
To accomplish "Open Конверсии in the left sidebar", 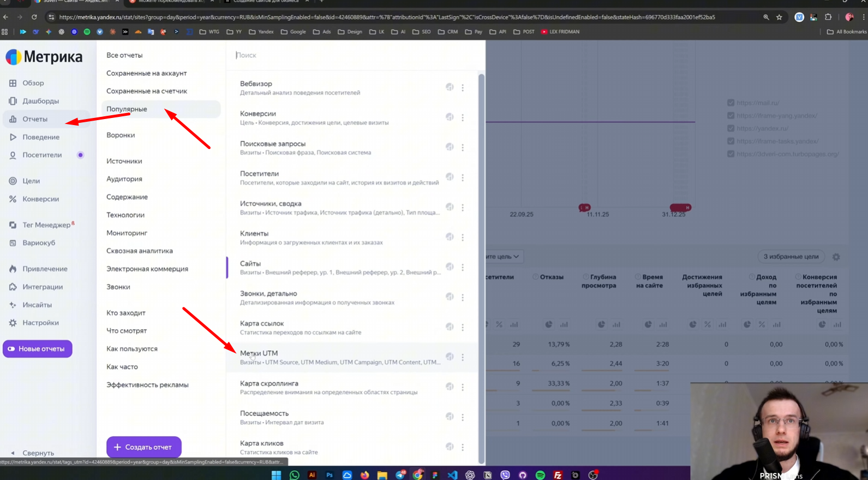I will click(x=40, y=199).
